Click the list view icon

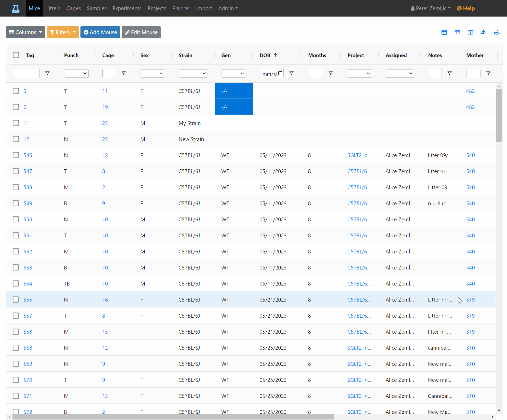pyautogui.click(x=444, y=32)
